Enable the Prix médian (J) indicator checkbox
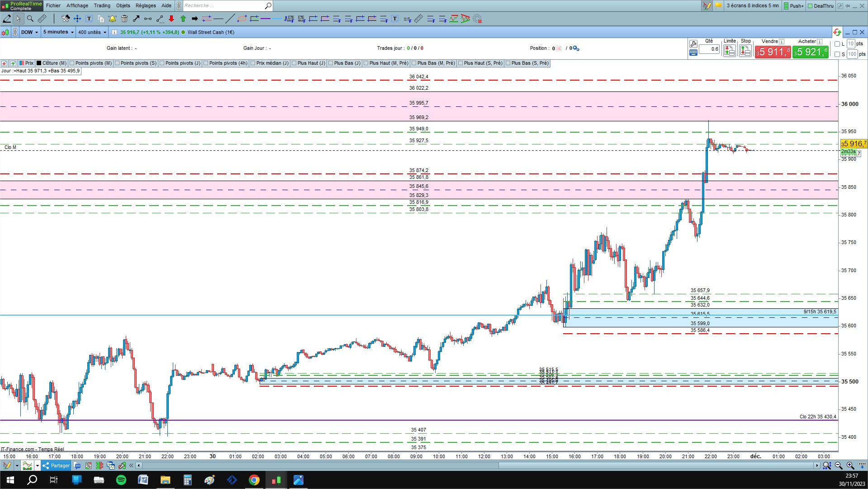 [x=253, y=63]
